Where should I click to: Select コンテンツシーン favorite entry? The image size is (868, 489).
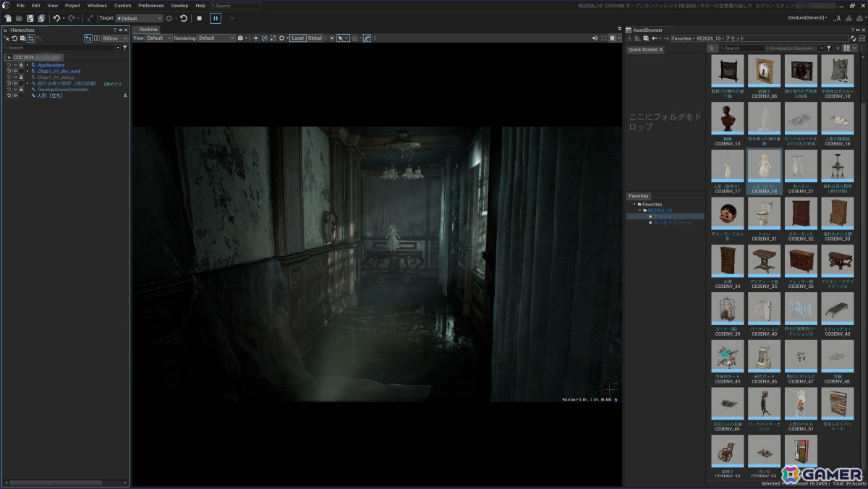click(x=672, y=222)
